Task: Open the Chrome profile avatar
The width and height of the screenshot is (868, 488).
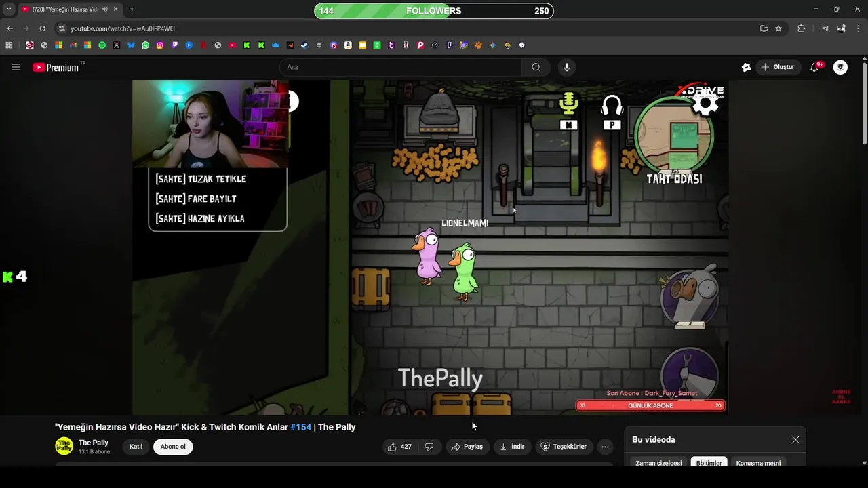Action: [842, 28]
